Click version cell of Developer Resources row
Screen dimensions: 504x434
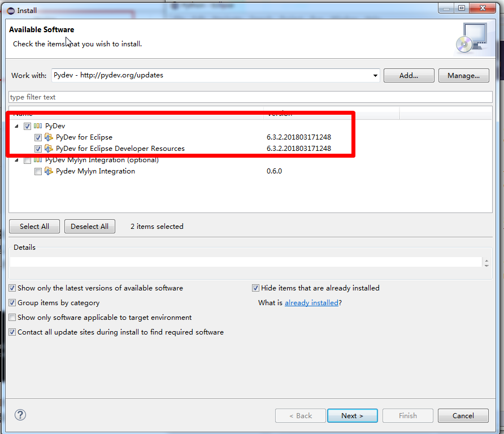tap(298, 149)
